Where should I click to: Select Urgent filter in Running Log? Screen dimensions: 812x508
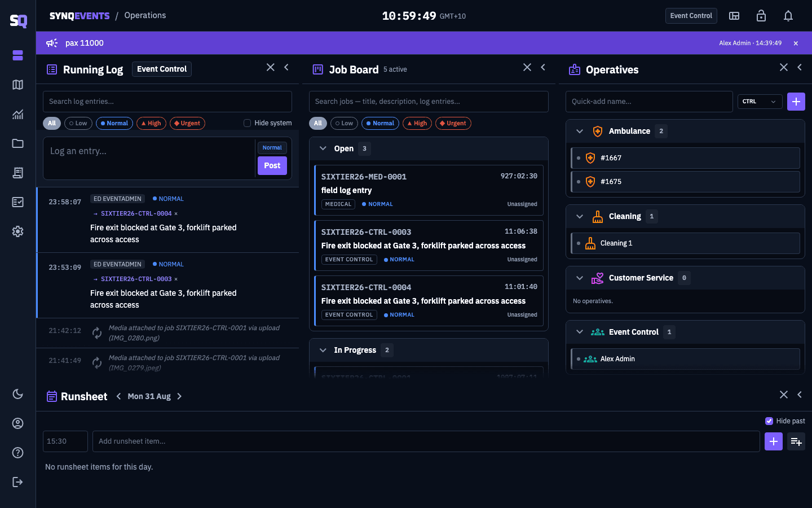coord(187,123)
